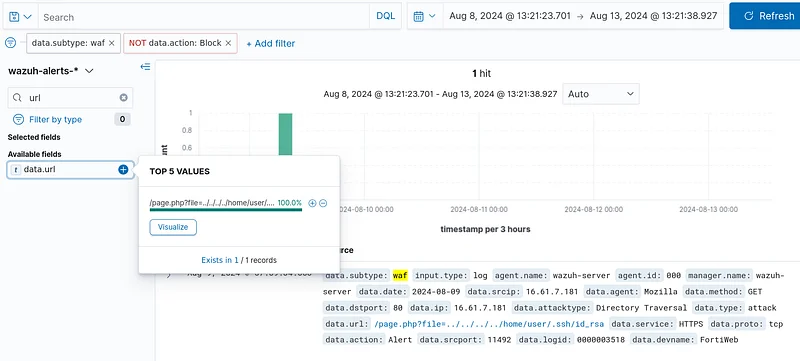This screenshot has height=361, width=800.
Task: Open the saved queries menu icon
Action: pos(20,17)
